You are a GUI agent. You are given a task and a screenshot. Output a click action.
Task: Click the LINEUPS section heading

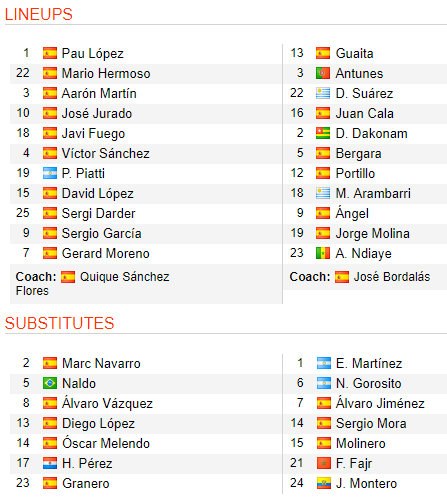coord(39,14)
